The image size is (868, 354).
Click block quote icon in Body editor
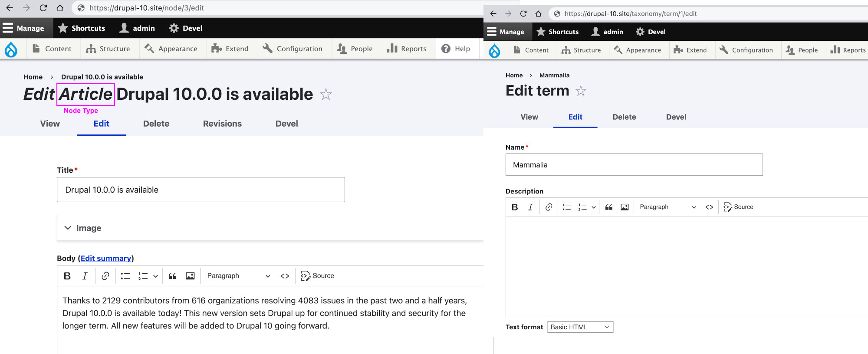point(172,276)
